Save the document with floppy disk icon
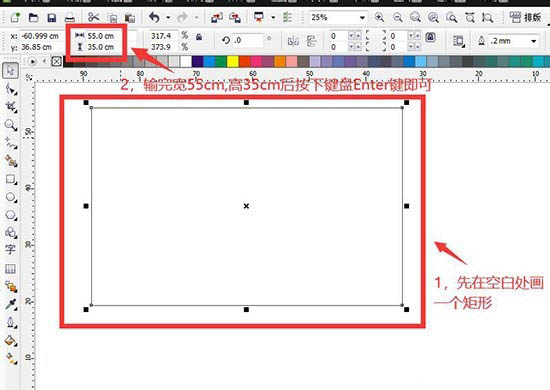This screenshot has width=550, height=390. (52, 18)
